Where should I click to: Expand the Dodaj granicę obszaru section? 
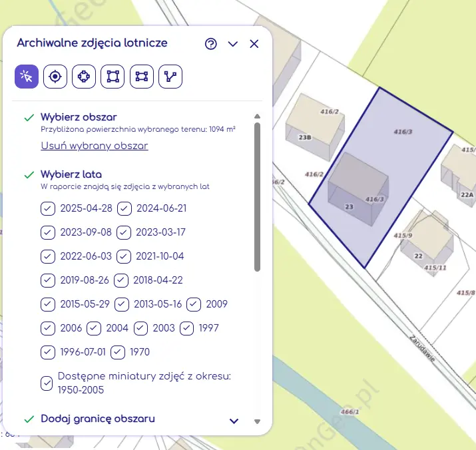pyautogui.click(x=234, y=421)
